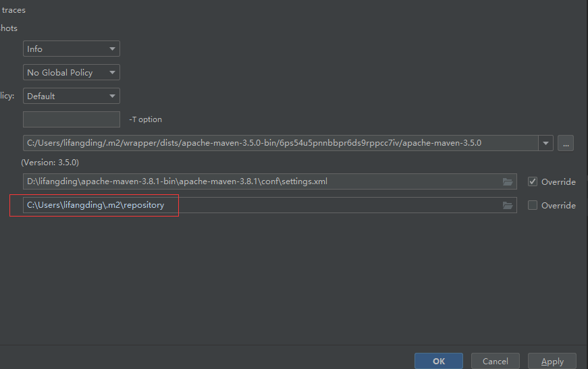Click the OK button

(439, 361)
